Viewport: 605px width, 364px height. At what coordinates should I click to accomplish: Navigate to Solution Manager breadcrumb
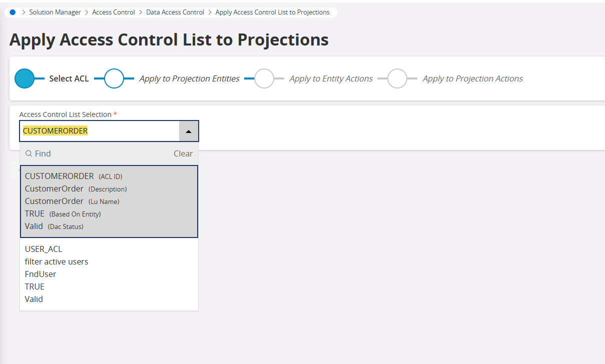click(55, 11)
